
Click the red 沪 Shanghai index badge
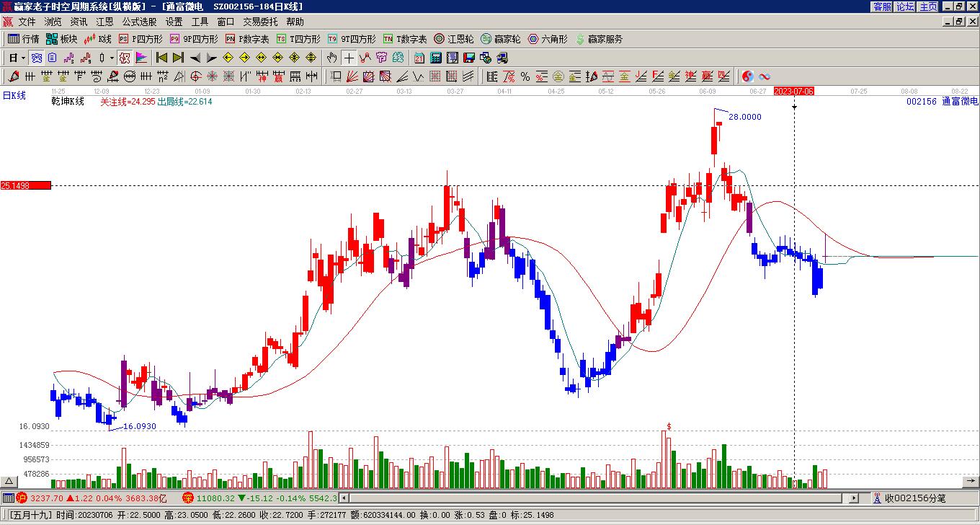pyautogui.click(x=22, y=498)
